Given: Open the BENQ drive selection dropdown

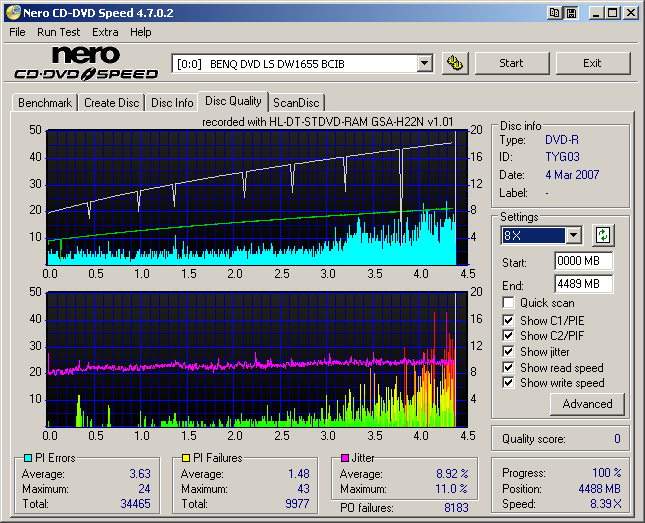Looking at the screenshot, I should tap(424, 63).
